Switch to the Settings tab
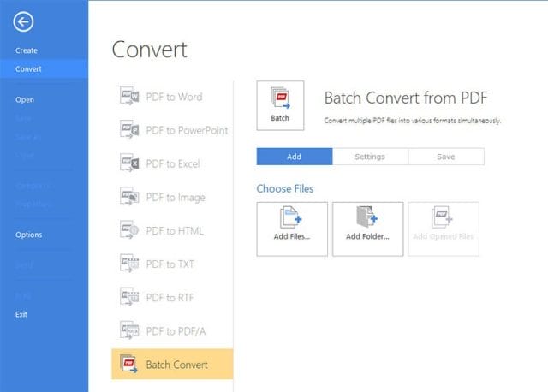Image resolution: width=548 pixels, height=392 pixels. (370, 157)
